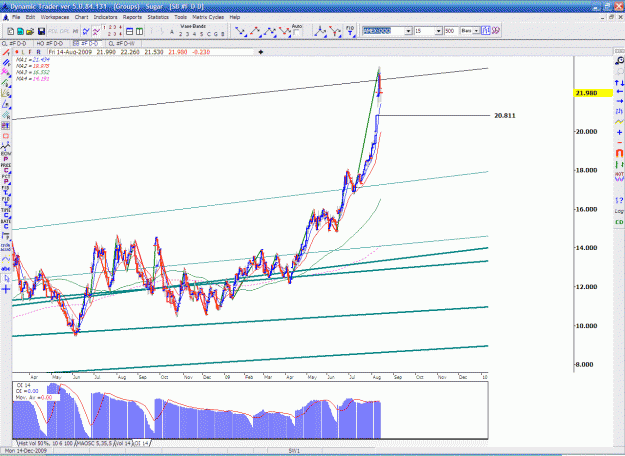Toggle Wave Band G

[216, 34]
